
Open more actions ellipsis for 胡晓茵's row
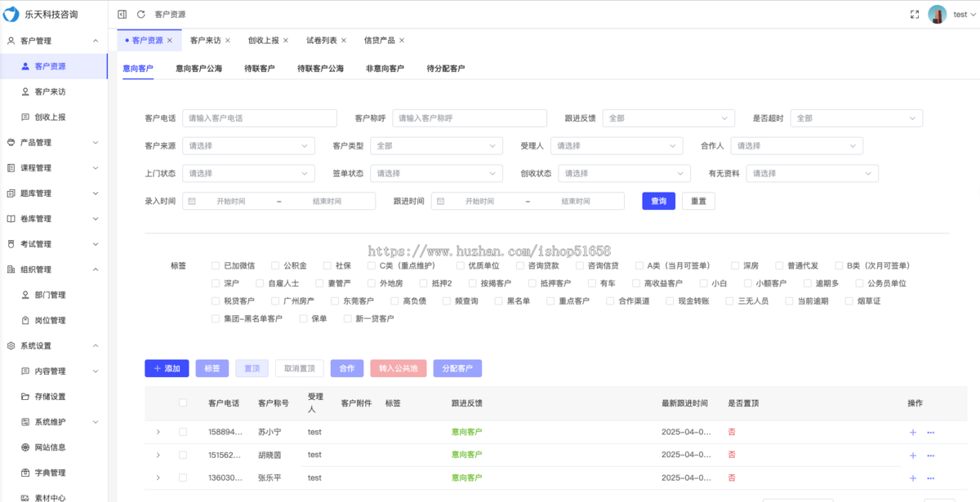[930, 455]
